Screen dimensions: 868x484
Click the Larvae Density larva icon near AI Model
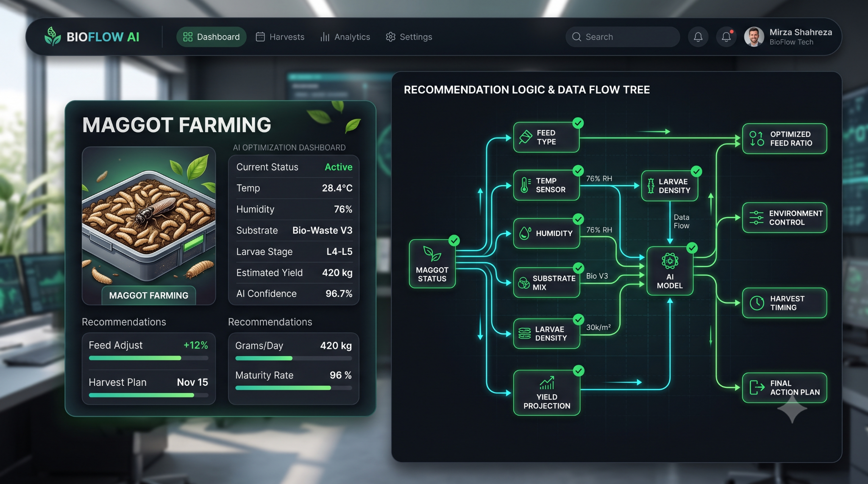coord(651,185)
